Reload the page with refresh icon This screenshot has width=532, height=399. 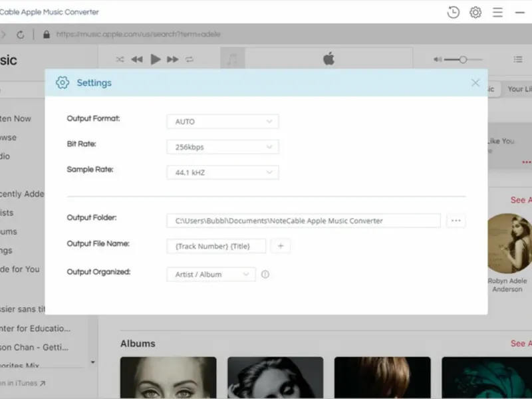[21, 35]
